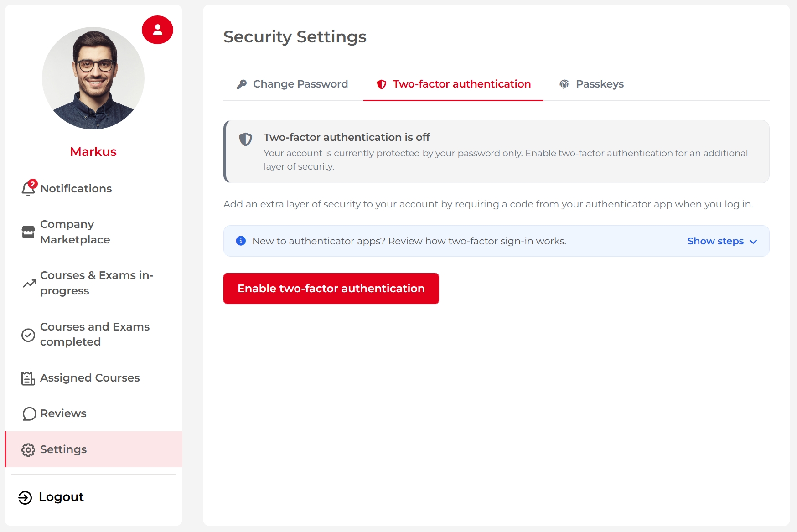Select Settings in the sidebar

point(93,449)
